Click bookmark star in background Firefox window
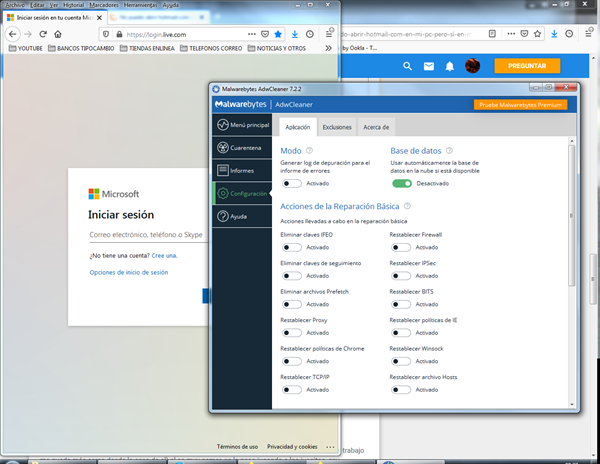 click(x=538, y=34)
